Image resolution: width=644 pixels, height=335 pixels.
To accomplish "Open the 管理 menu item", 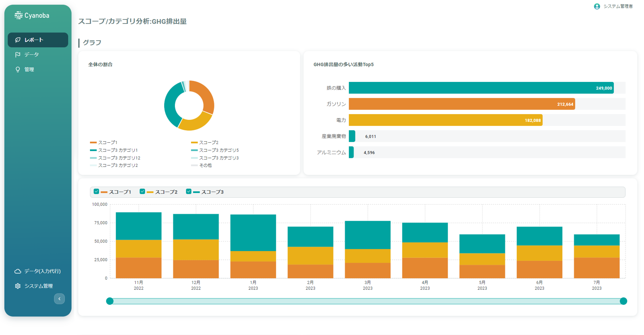I will coord(29,70).
